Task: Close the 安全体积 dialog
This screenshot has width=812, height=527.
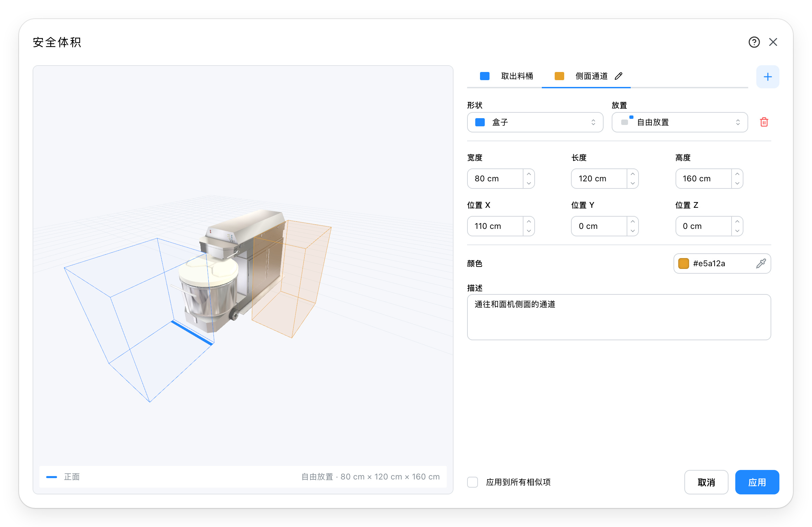Action: [773, 42]
